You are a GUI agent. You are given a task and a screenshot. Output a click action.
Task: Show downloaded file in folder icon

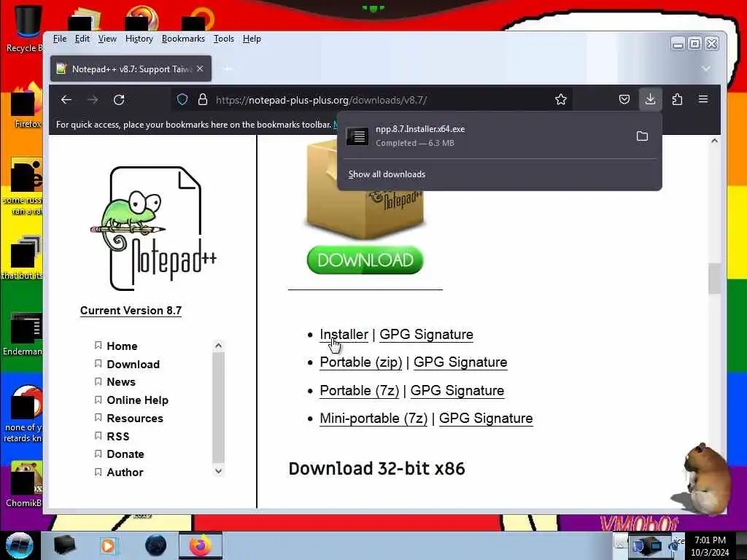point(642,136)
